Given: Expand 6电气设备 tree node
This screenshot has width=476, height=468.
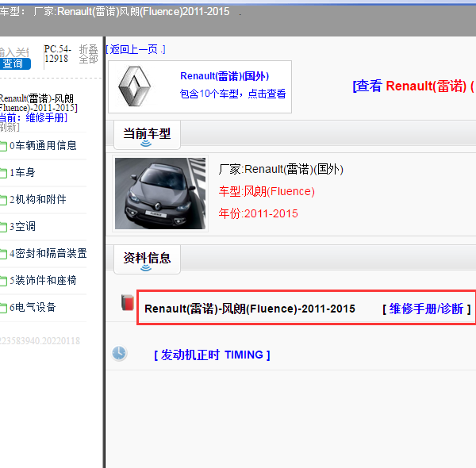Looking at the screenshot, I should (33, 307).
